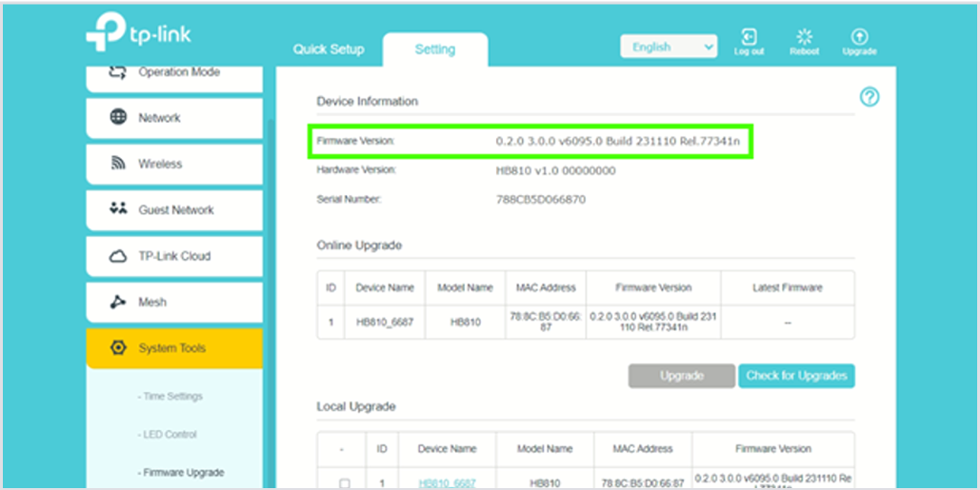Screen dimensions: 980x490
Task: Open Network menu item
Action: coord(174,118)
